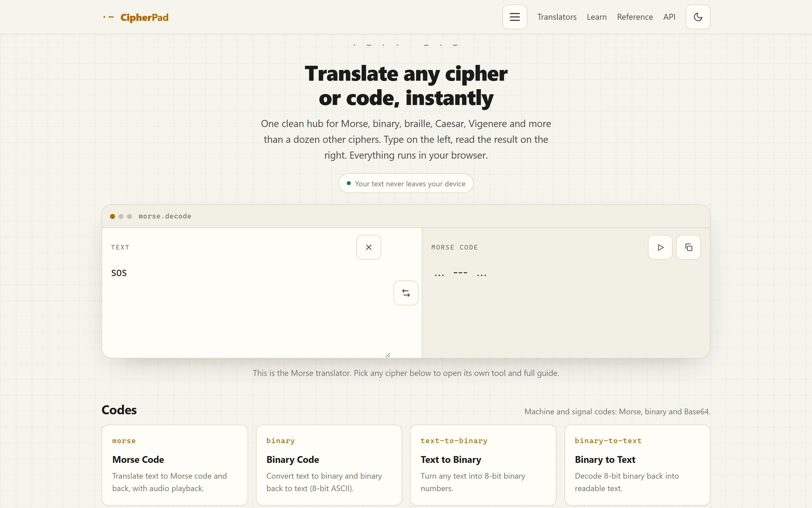Viewport: 812px width, 508px height.
Task: Go to the Learn page
Action: [x=597, y=17]
